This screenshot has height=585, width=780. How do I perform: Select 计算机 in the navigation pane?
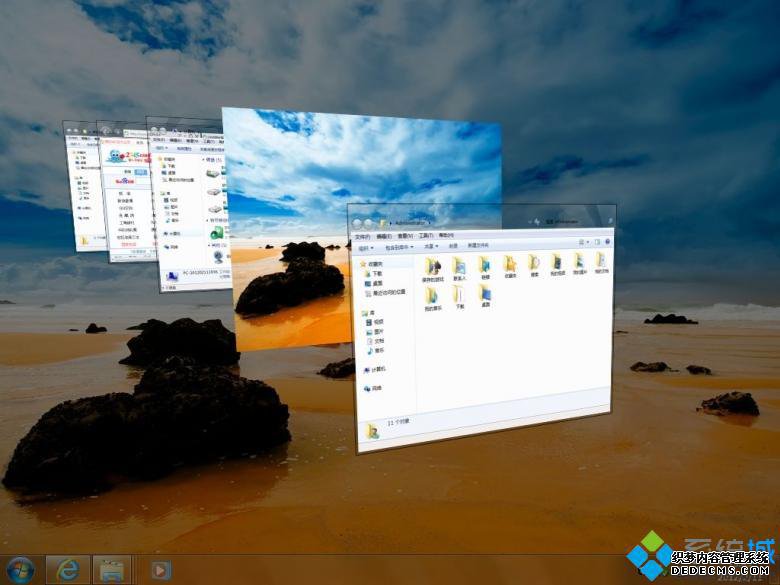tap(375, 370)
